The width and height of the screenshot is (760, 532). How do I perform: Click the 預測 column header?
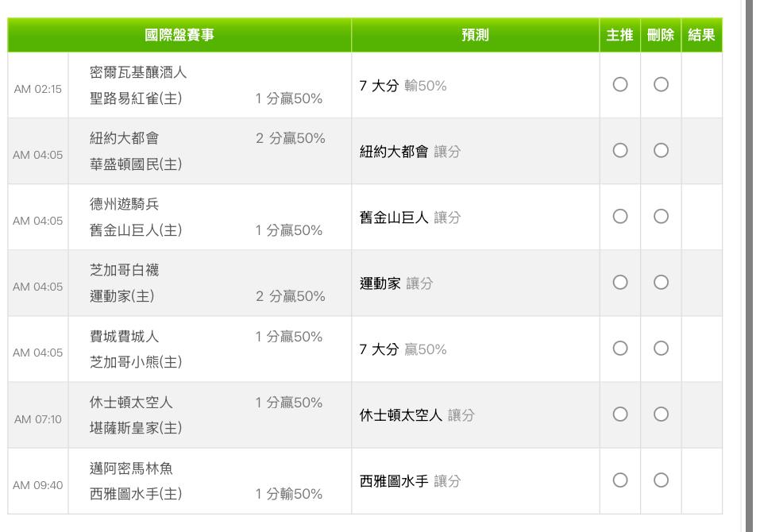coord(476,35)
